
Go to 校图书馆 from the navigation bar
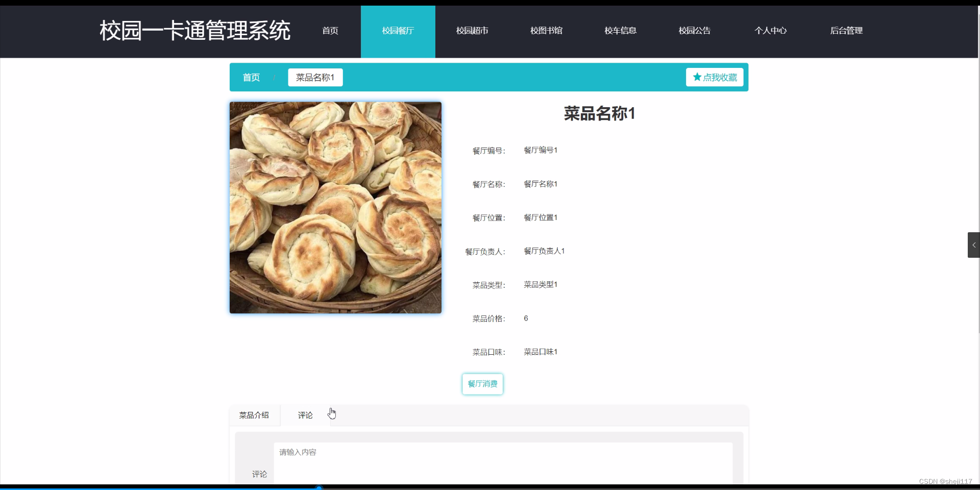tap(546, 31)
